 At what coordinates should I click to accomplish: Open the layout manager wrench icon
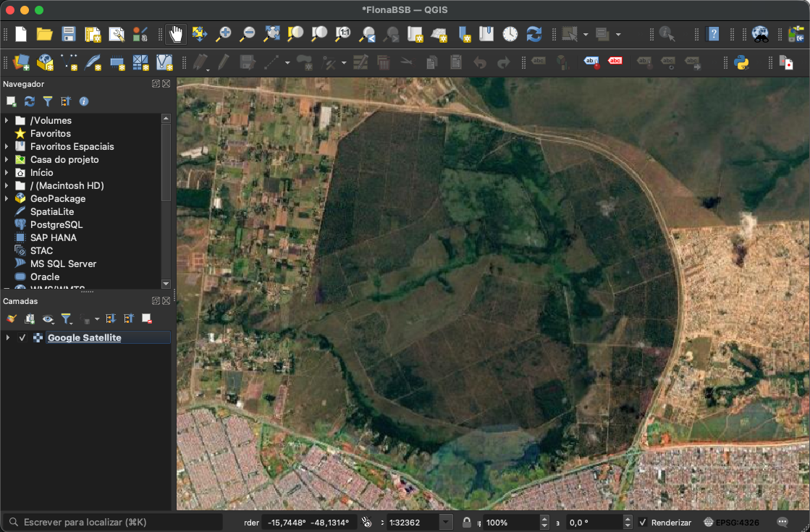pos(117,34)
